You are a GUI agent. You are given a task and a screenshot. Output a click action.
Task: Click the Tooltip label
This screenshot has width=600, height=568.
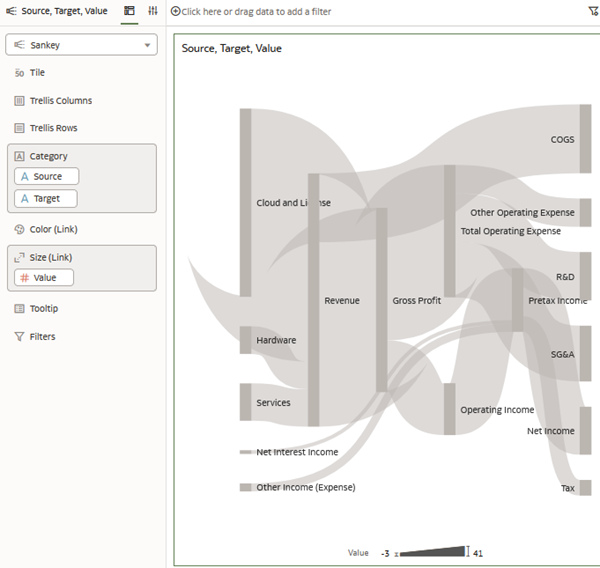click(x=44, y=308)
